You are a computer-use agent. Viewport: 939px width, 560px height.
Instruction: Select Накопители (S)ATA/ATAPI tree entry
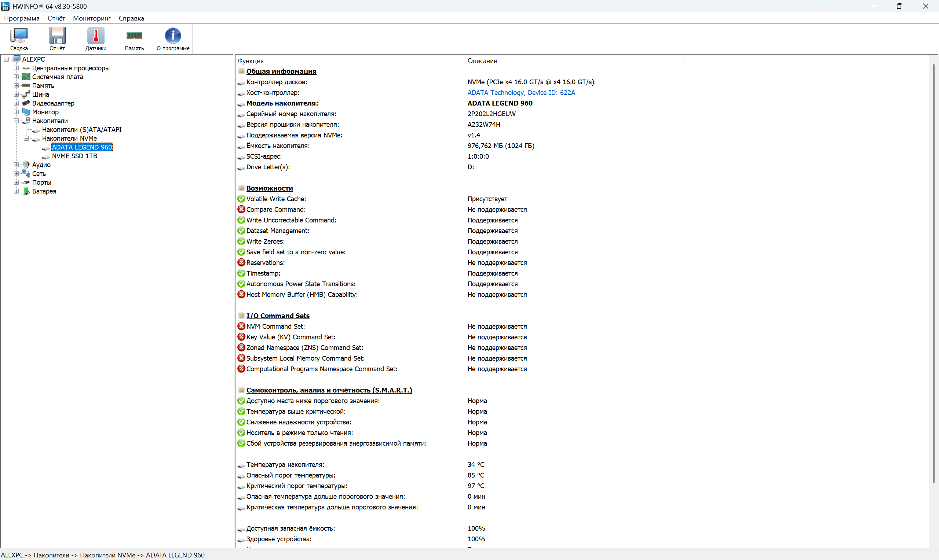[81, 129]
